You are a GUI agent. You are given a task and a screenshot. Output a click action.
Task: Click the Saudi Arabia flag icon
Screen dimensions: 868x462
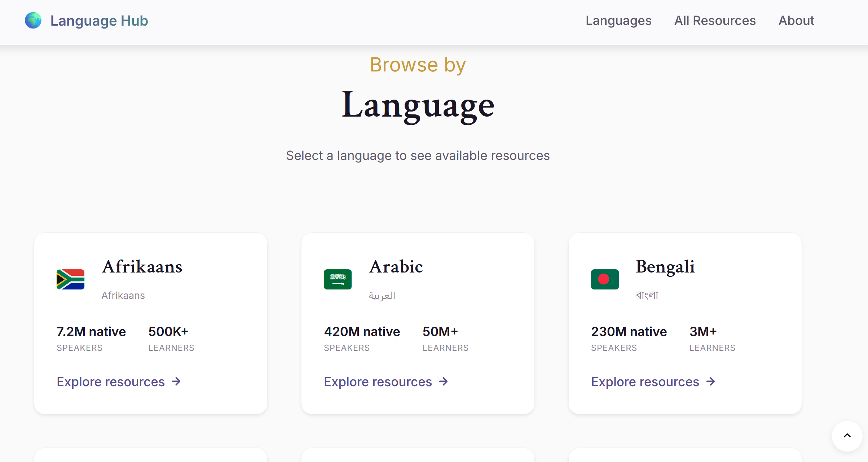(x=338, y=279)
